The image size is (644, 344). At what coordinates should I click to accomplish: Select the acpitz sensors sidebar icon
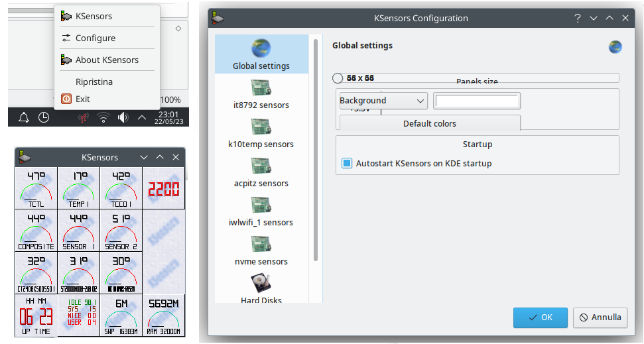[261, 166]
